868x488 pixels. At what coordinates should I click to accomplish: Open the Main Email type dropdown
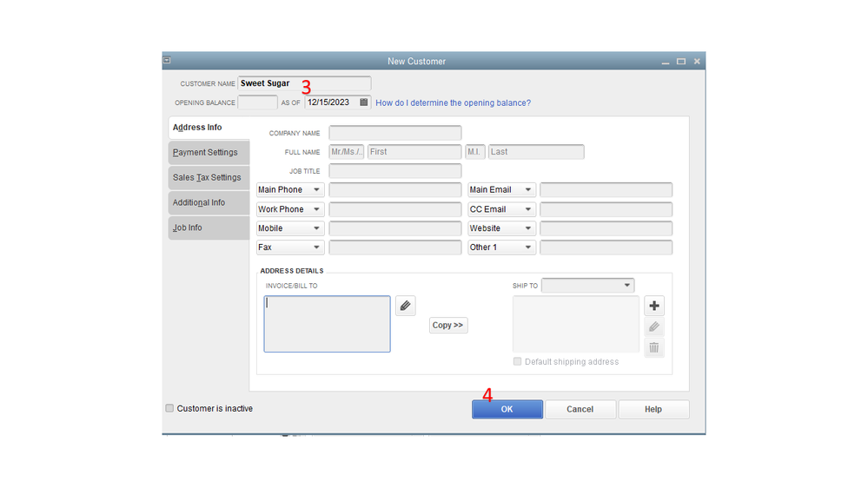(501, 190)
